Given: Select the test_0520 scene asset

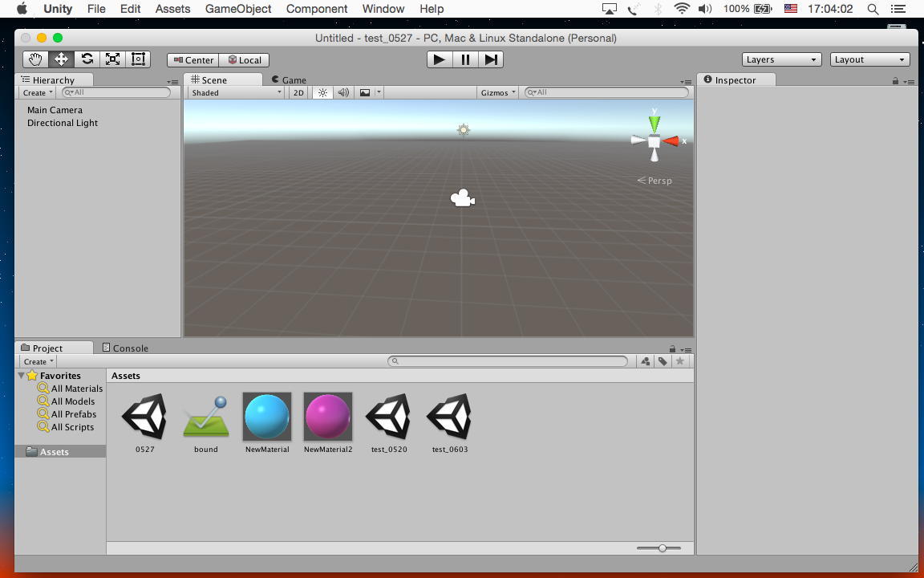Looking at the screenshot, I should point(389,423).
